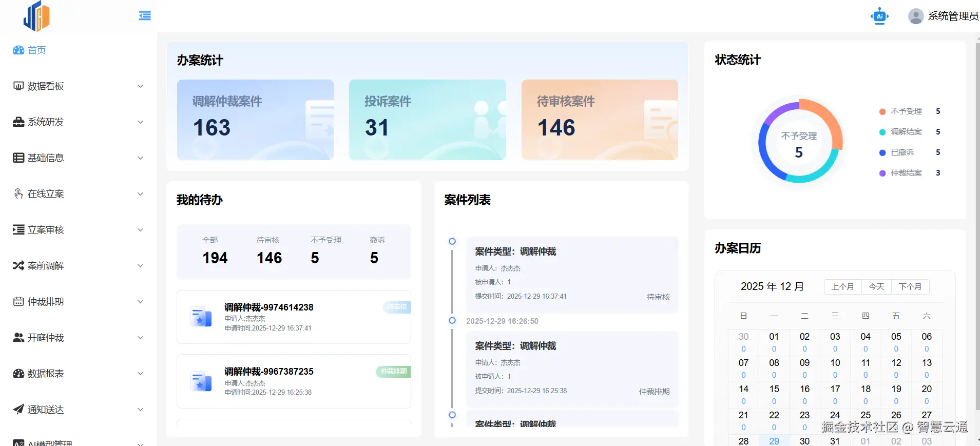
Task: Expand the 系统研发 menu chevron
Action: [x=141, y=122]
